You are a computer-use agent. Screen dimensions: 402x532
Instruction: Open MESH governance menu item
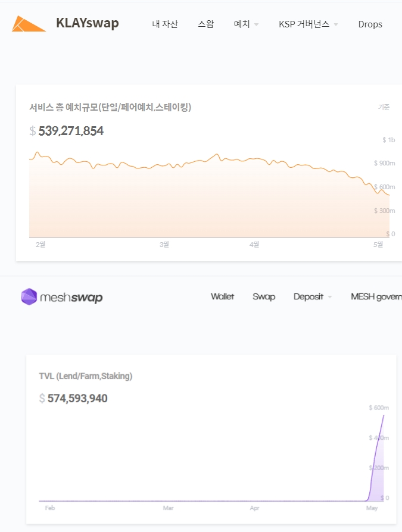click(376, 297)
